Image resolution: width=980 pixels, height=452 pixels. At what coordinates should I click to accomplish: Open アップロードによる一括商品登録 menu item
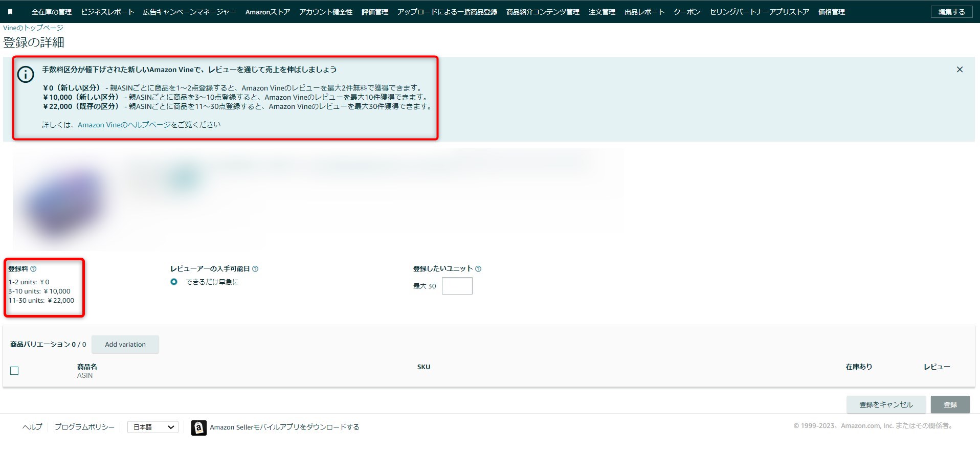coord(447,12)
